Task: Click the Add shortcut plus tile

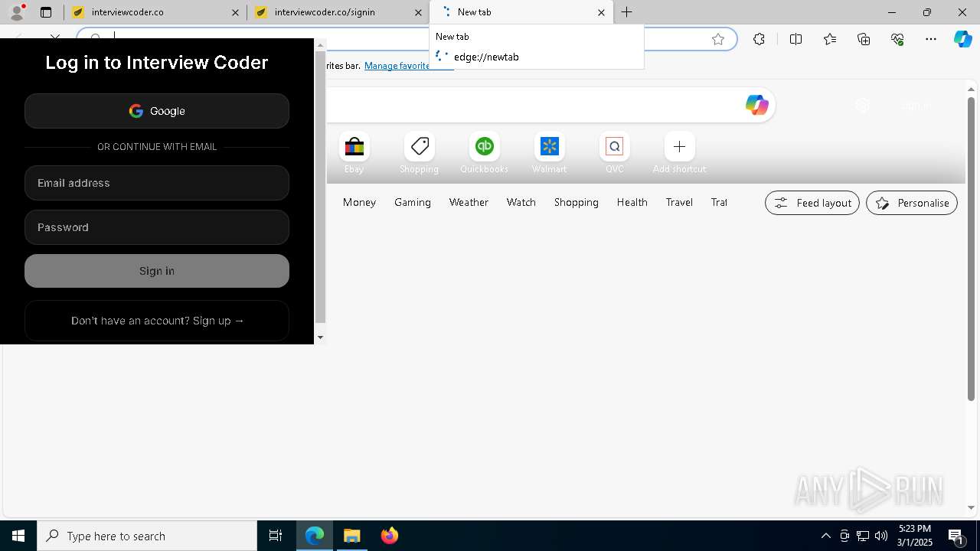Action: point(679,153)
